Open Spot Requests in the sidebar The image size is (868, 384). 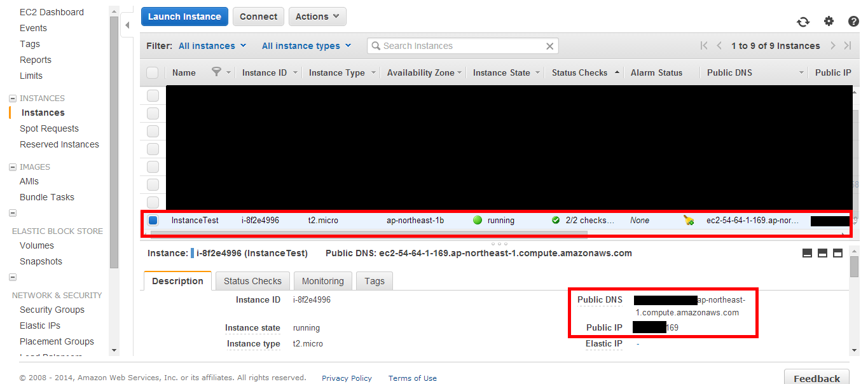tap(49, 128)
